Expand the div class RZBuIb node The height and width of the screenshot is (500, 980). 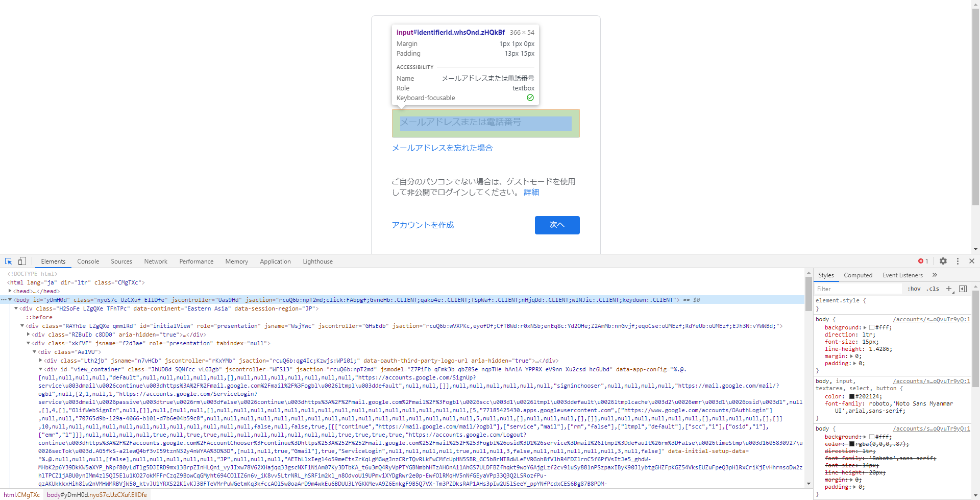[28, 334]
